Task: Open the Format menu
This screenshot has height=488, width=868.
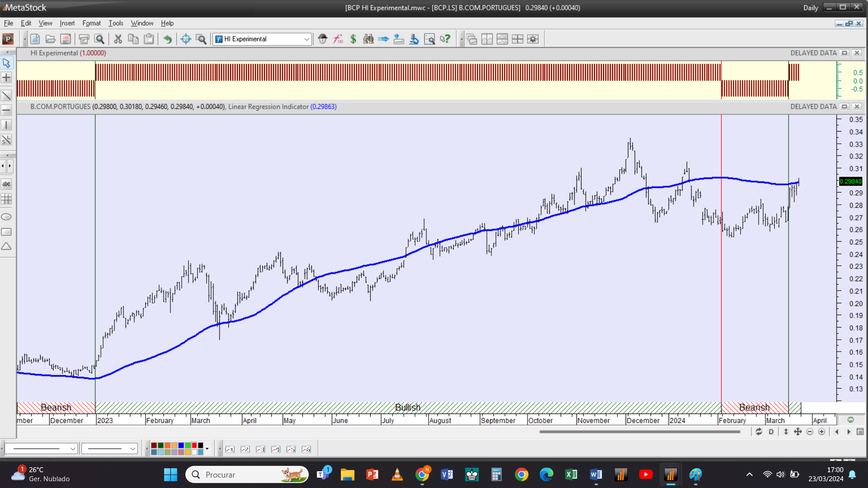Action: click(91, 23)
